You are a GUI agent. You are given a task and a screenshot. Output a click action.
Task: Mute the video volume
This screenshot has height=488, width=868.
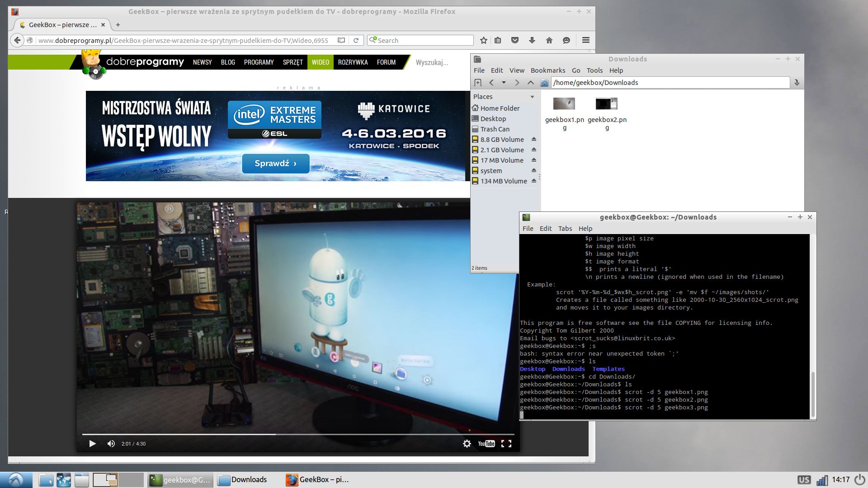(111, 444)
